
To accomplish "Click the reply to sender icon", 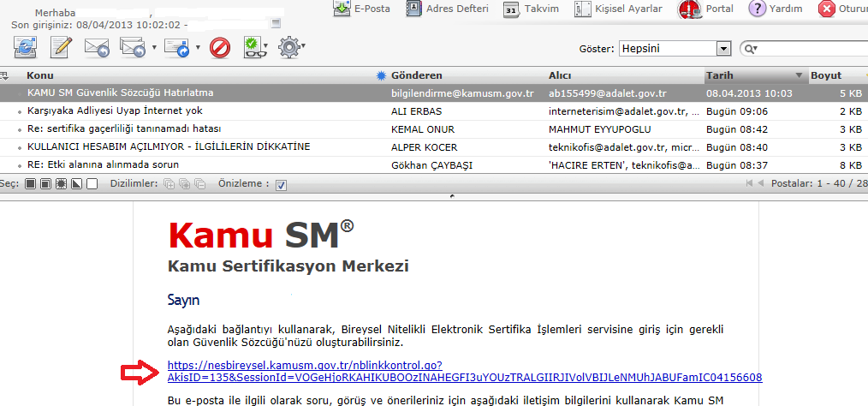I will coord(98,48).
